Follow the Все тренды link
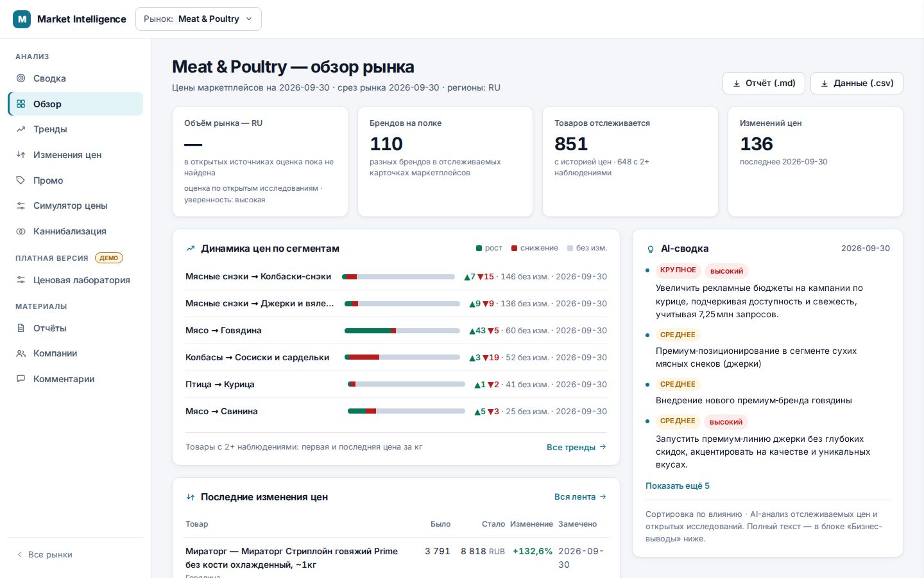 [x=576, y=447]
